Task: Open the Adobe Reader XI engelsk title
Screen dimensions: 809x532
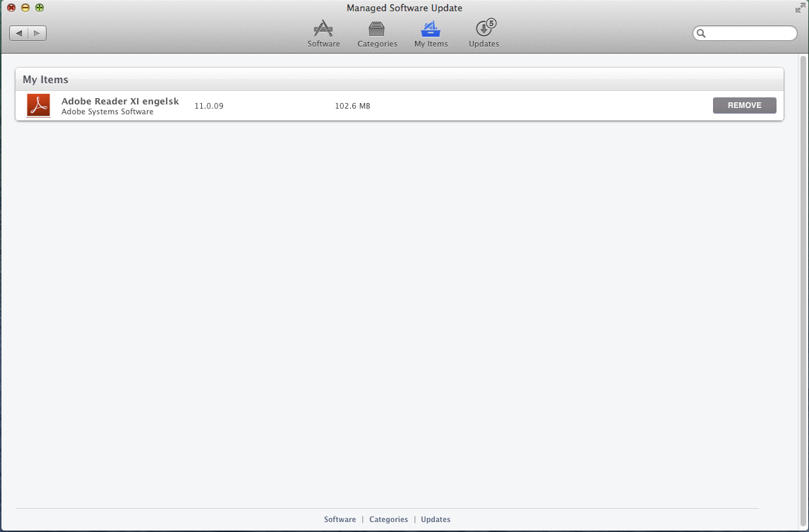Action: click(x=120, y=101)
